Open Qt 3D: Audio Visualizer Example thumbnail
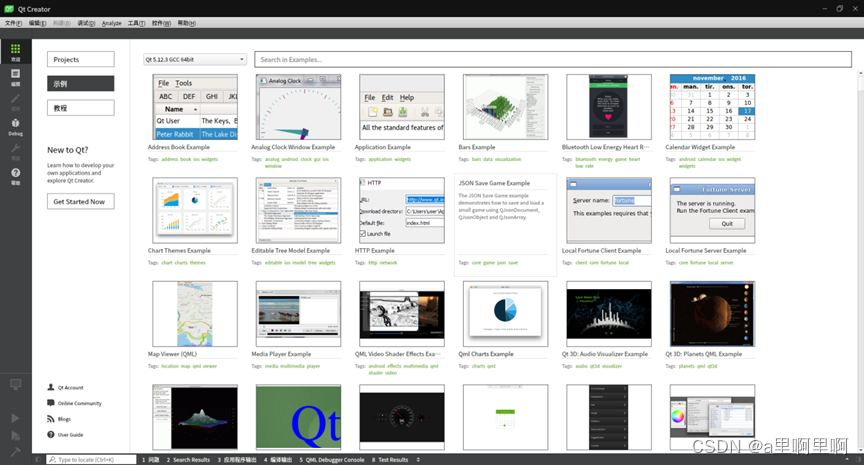Viewport: 864px width, 465px height. click(x=609, y=313)
